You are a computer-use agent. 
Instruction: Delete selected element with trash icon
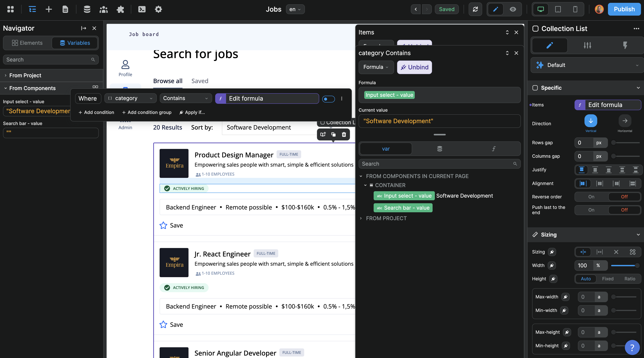[x=344, y=134]
